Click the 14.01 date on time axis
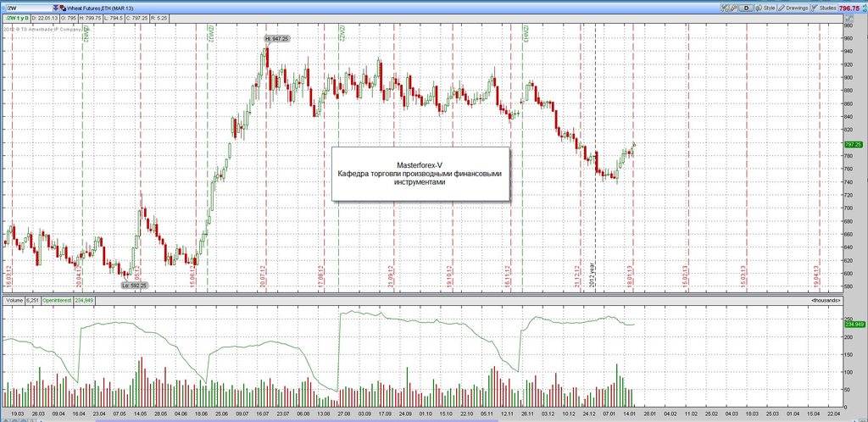Screen dimensions: 868x422 pyautogui.click(x=630, y=414)
